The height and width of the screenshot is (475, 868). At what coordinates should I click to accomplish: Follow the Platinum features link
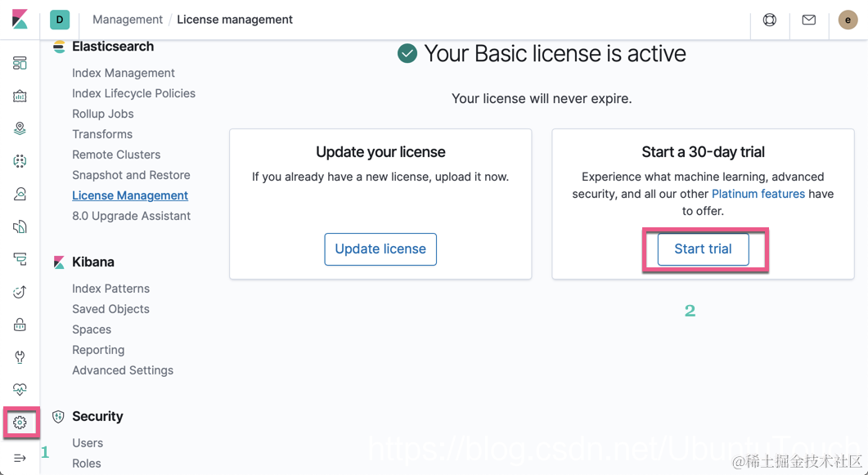758,194
